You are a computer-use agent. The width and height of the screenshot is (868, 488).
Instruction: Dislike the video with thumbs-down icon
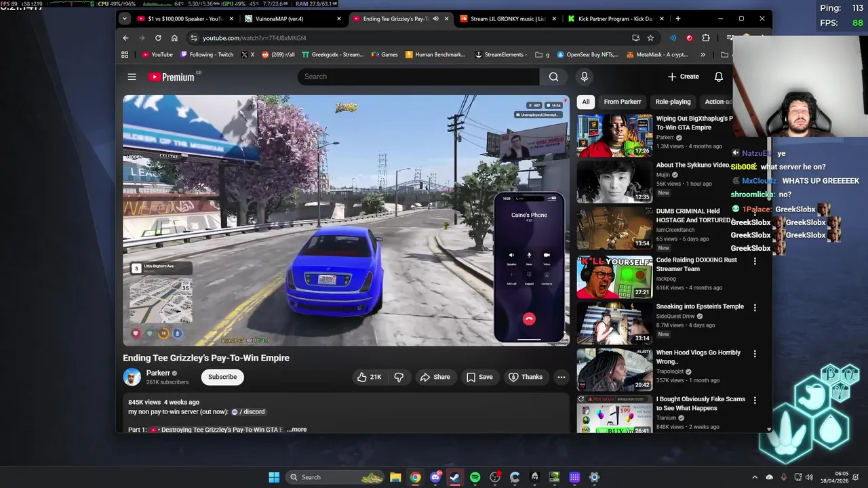pos(399,377)
